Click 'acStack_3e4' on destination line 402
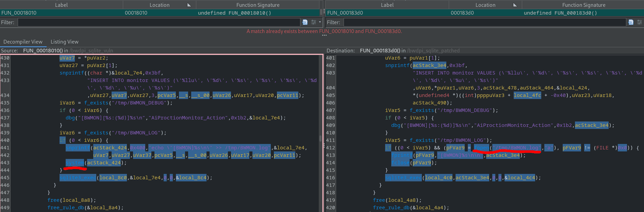This screenshot has width=644, height=212. [429, 65]
